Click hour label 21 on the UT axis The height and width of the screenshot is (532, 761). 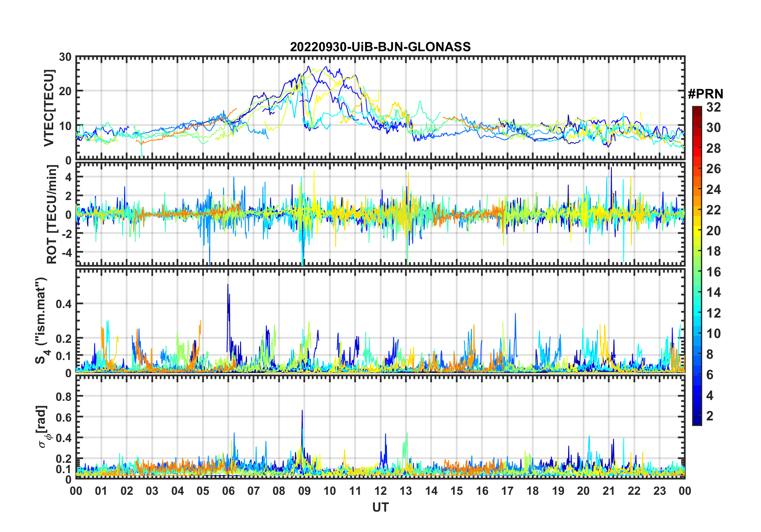609,491
